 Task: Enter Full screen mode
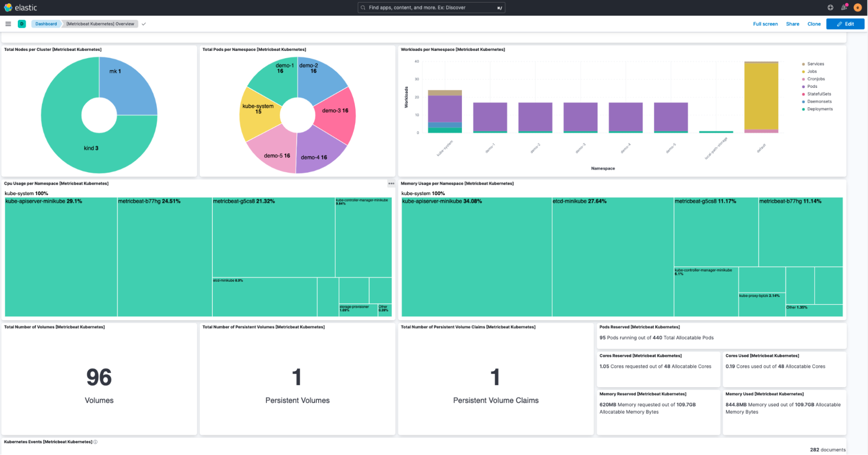(765, 24)
